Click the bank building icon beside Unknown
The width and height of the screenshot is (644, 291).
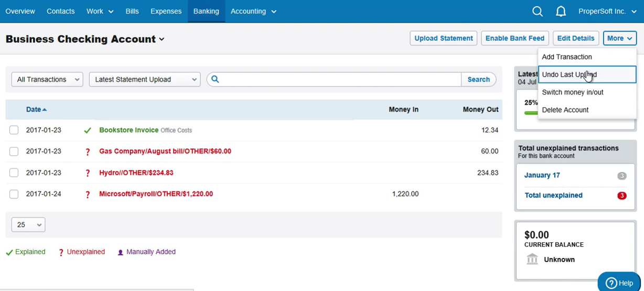pos(532,259)
